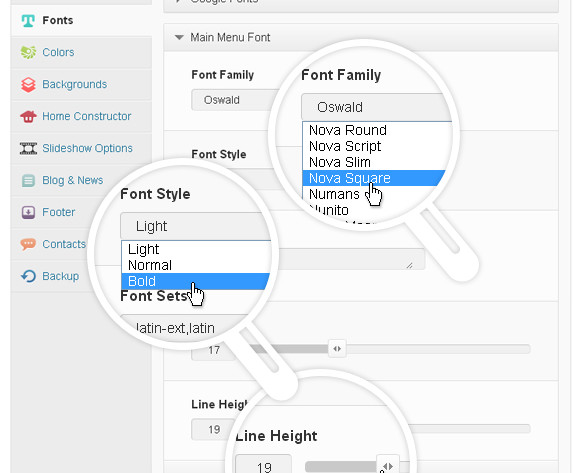Image resolution: width=579 pixels, height=473 pixels.
Task: Click the Slideshow Options film icon
Action: tap(28, 148)
